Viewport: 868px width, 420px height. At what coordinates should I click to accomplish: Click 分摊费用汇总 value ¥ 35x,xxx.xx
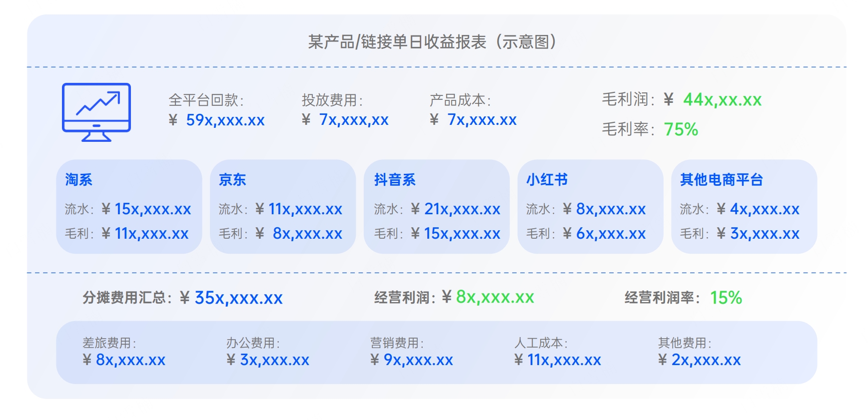(231, 298)
